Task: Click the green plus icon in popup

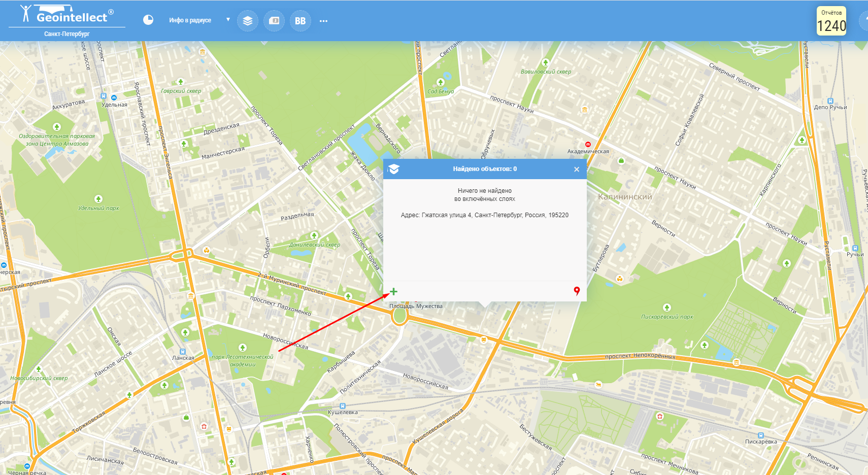Action: tap(393, 291)
